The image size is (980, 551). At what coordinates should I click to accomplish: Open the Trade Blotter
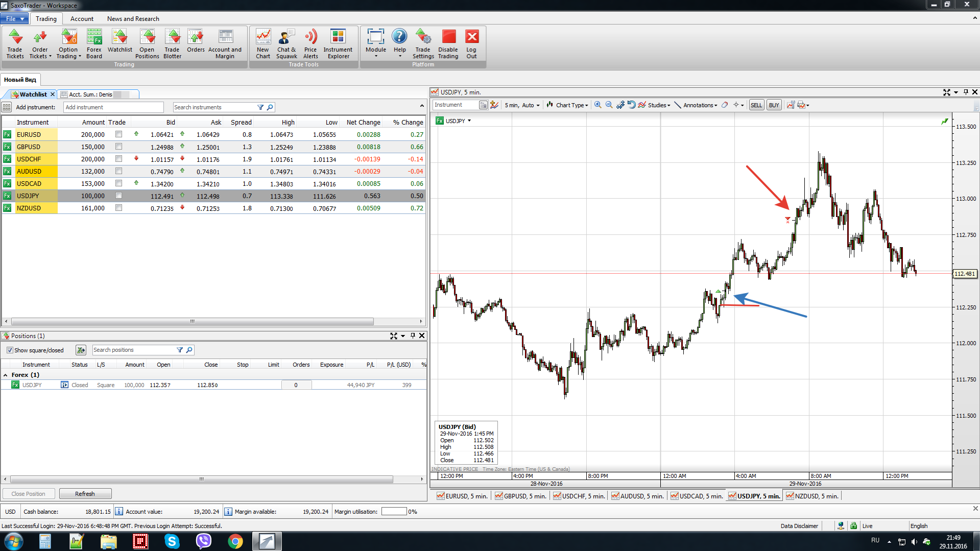coord(172,44)
